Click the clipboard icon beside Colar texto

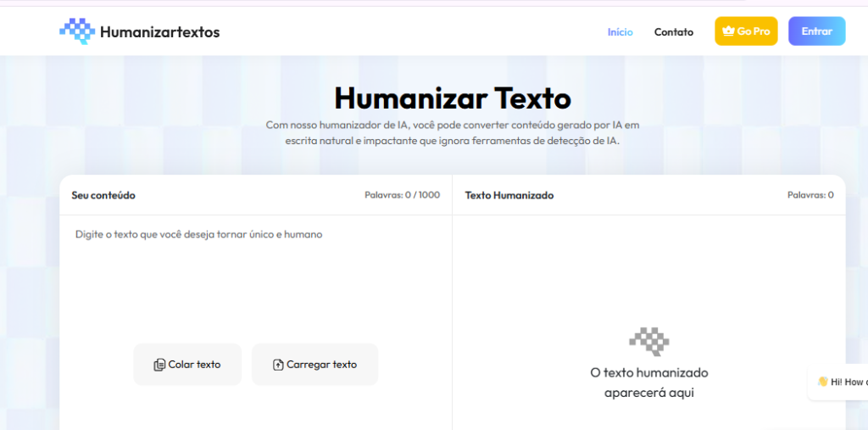coord(159,365)
